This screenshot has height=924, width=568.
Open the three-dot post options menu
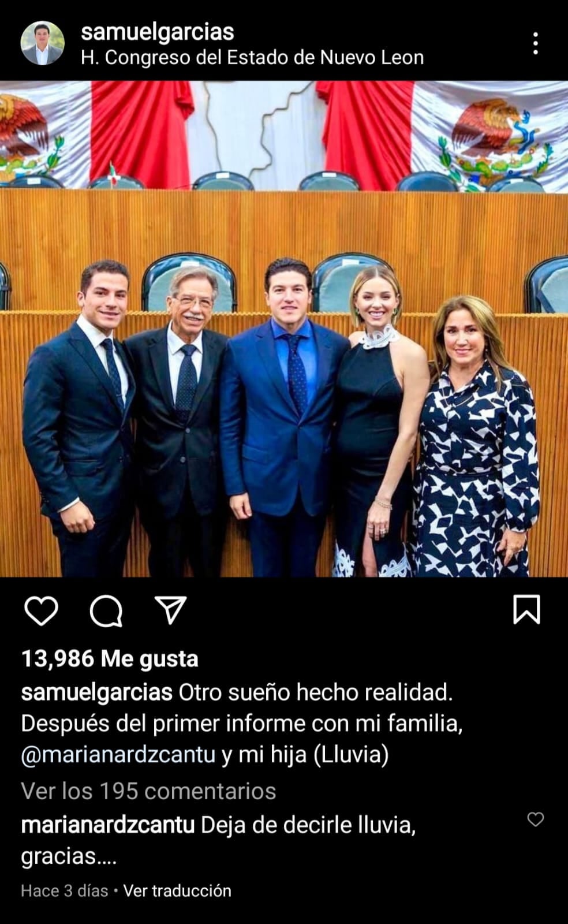click(x=536, y=43)
